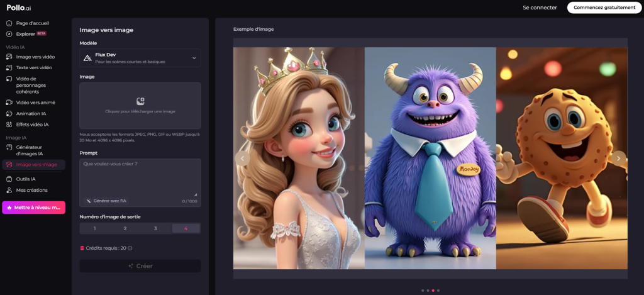Click the credits info icon
The width and height of the screenshot is (644, 295).
130,248
